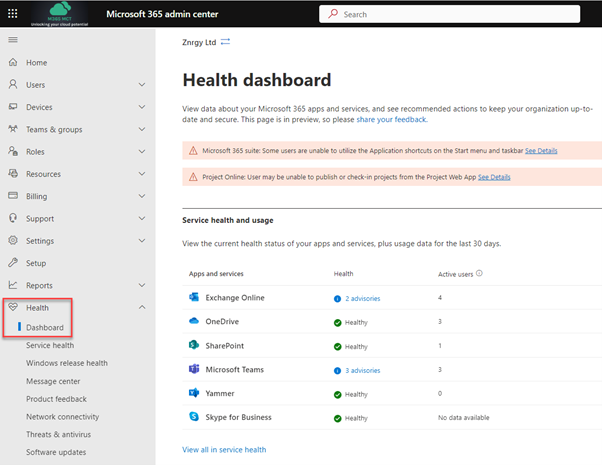Expand the Roles menu chevron
This screenshot has height=465, width=602.
coord(142,151)
